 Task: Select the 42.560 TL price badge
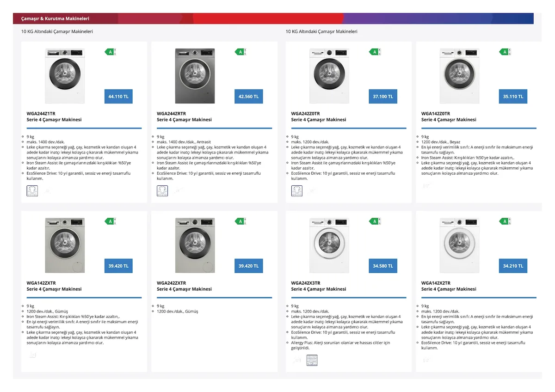point(248,97)
